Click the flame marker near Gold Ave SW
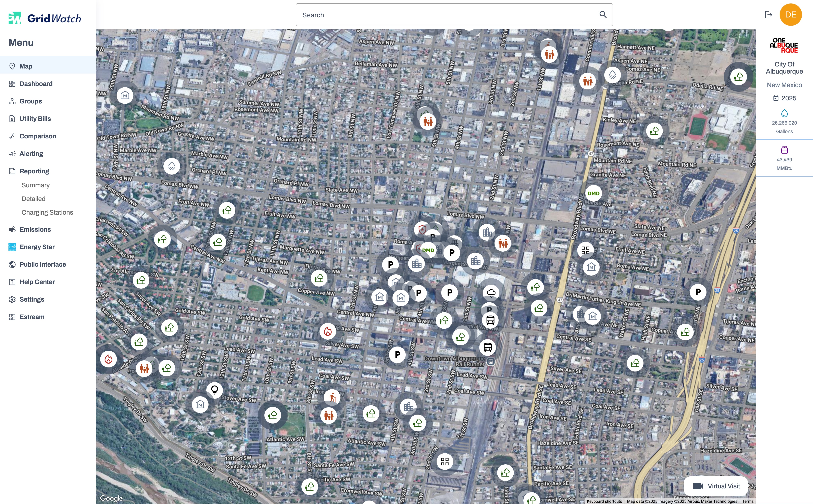The width and height of the screenshot is (813, 504). [328, 331]
